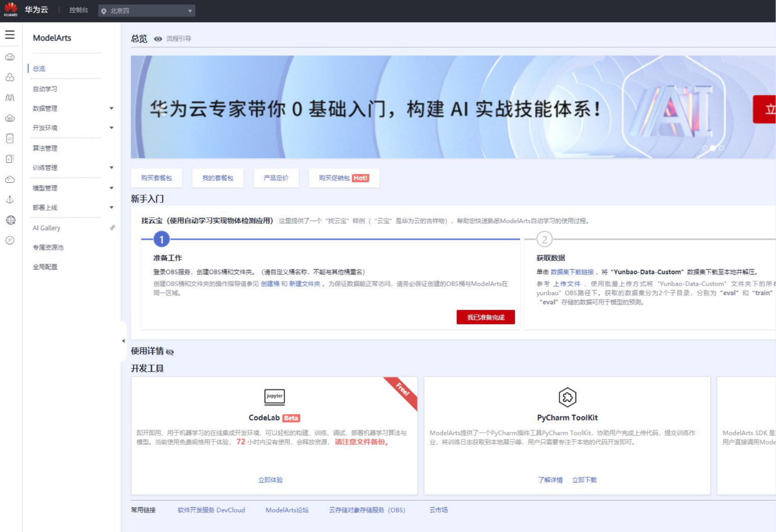Click the Hot! badge on 购买促销包
The image size is (776, 532).
click(x=360, y=178)
